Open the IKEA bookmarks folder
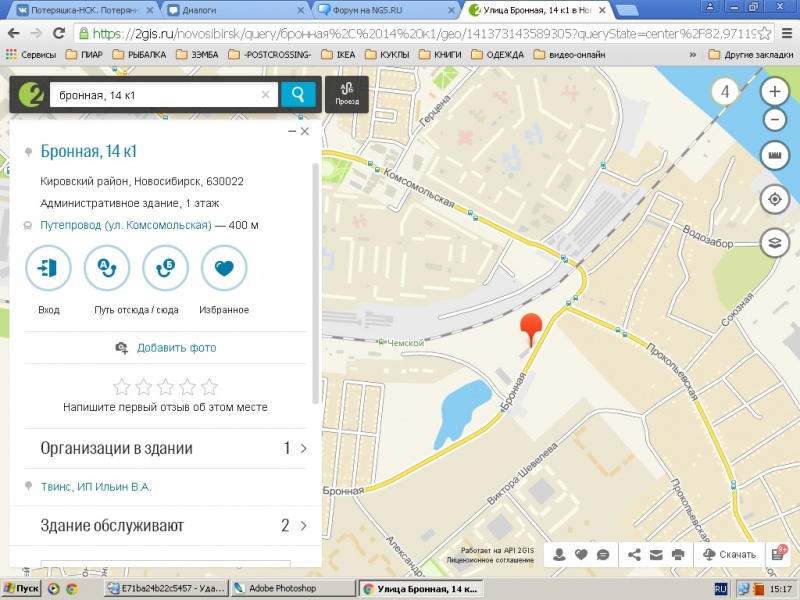This screenshot has height=600, width=800. click(x=338, y=55)
